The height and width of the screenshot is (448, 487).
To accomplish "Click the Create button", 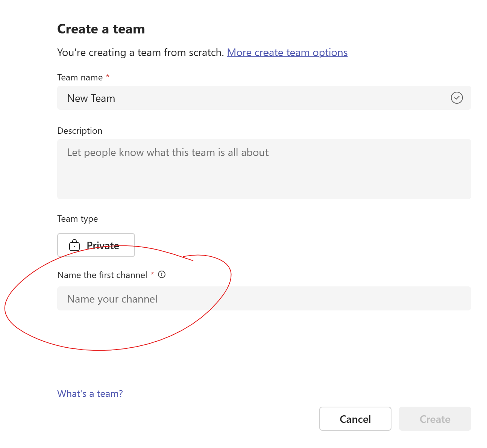I will point(435,419).
